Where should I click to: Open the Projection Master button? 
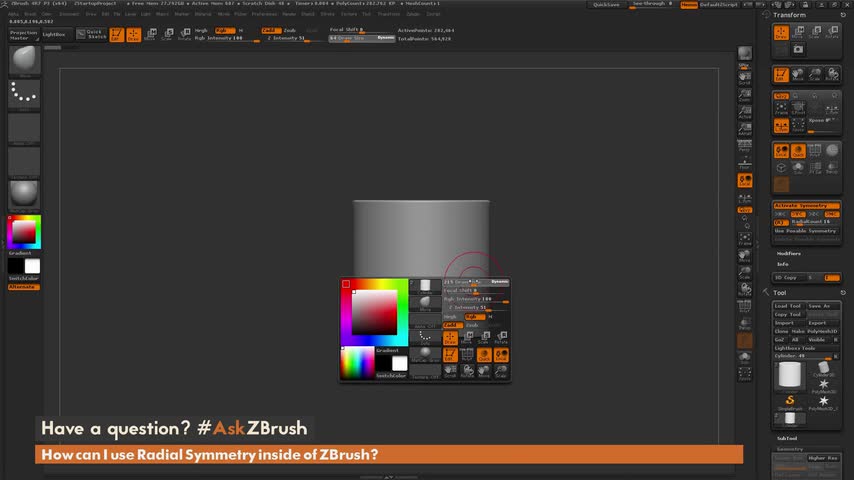click(x=23, y=35)
